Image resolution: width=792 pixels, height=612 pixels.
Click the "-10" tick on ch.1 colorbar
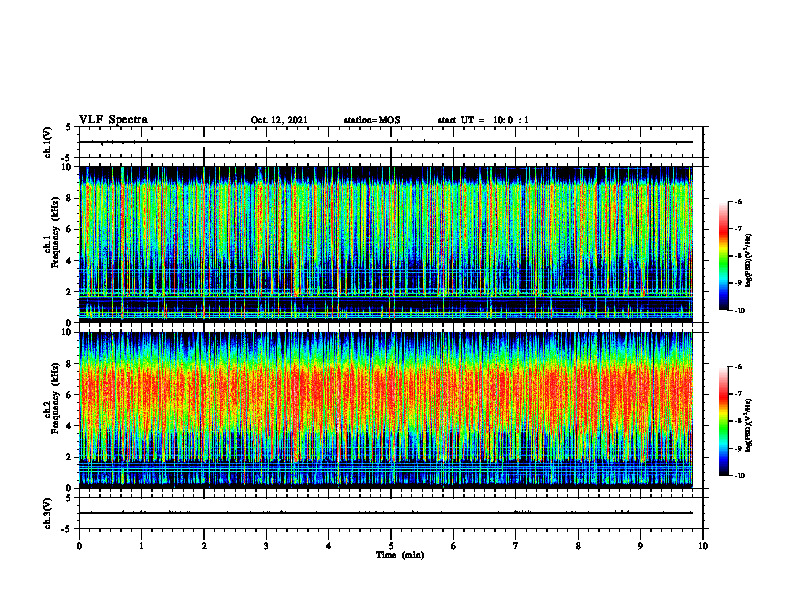coord(740,311)
